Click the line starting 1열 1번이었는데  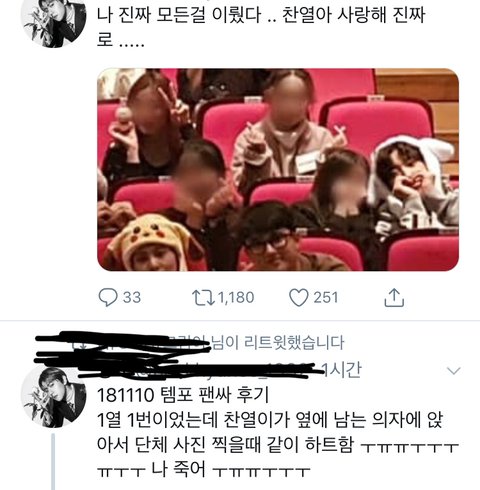coord(270,420)
